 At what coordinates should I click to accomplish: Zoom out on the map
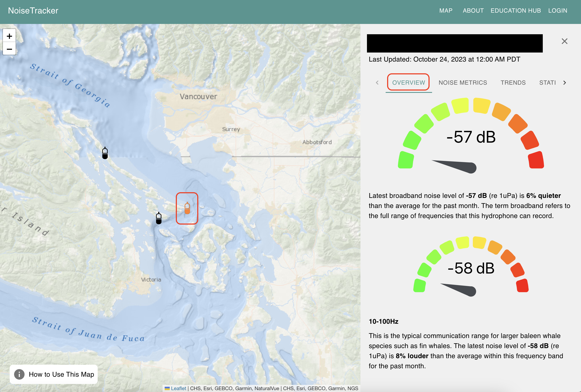pyautogui.click(x=9, y=49)
